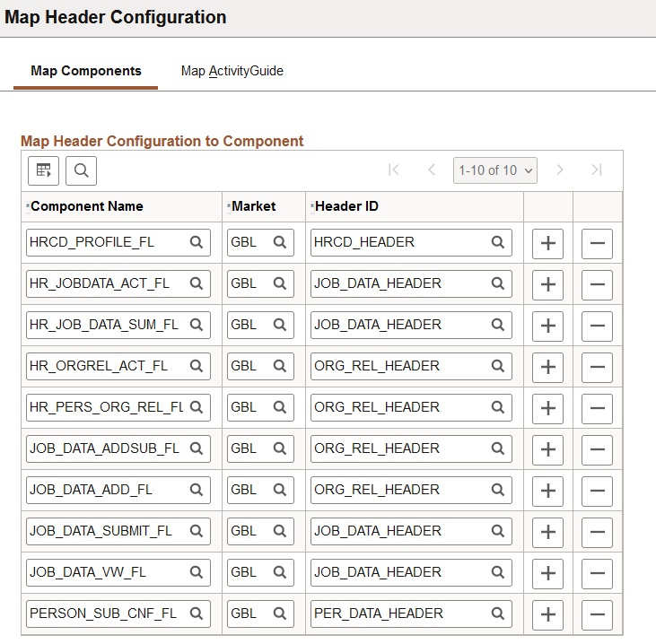
Task: Open the grid action menu icon
Action: click(43, 170)
